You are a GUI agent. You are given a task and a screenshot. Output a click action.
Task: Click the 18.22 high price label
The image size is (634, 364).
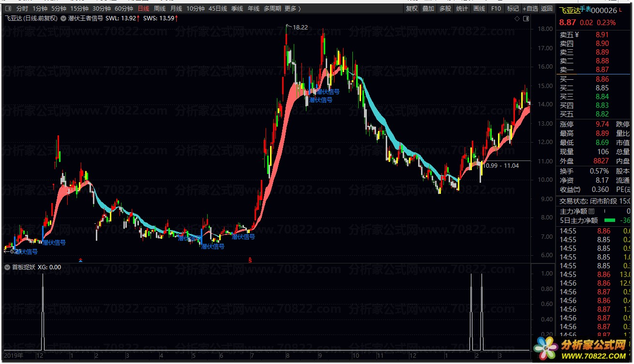tap(300, 28)
